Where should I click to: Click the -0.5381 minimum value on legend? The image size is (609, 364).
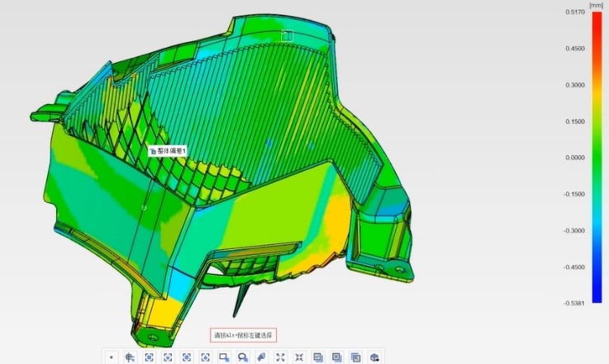[575, 303]
